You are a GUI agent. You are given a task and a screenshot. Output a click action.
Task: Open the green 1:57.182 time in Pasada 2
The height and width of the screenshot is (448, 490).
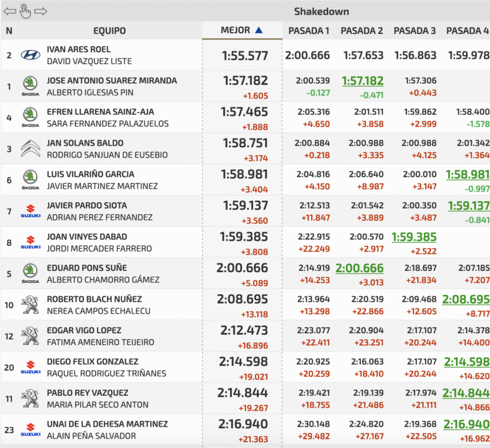[x=362, y=80]
